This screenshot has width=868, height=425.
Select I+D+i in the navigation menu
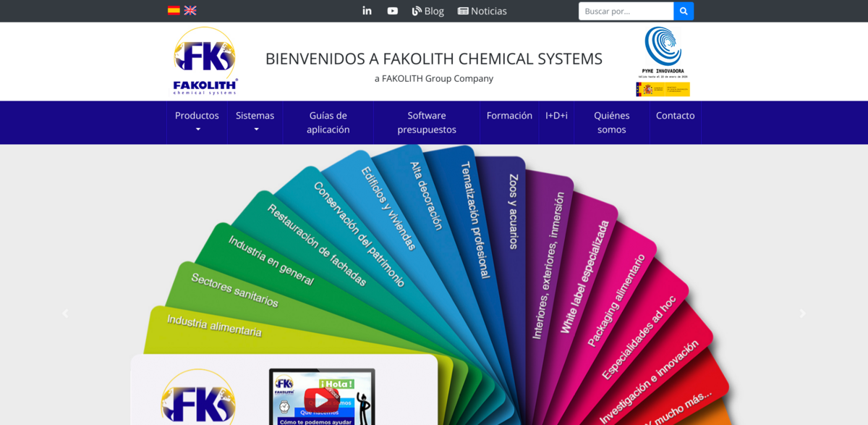tap(556, 115)
